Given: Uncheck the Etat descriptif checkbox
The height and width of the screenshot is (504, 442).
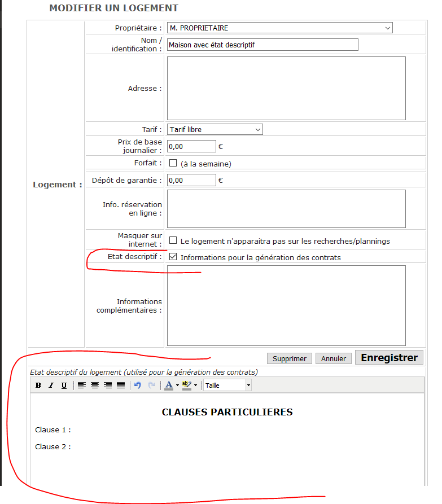Looking at the screenshot, I should pyautogui.click(x=173, y=256).
